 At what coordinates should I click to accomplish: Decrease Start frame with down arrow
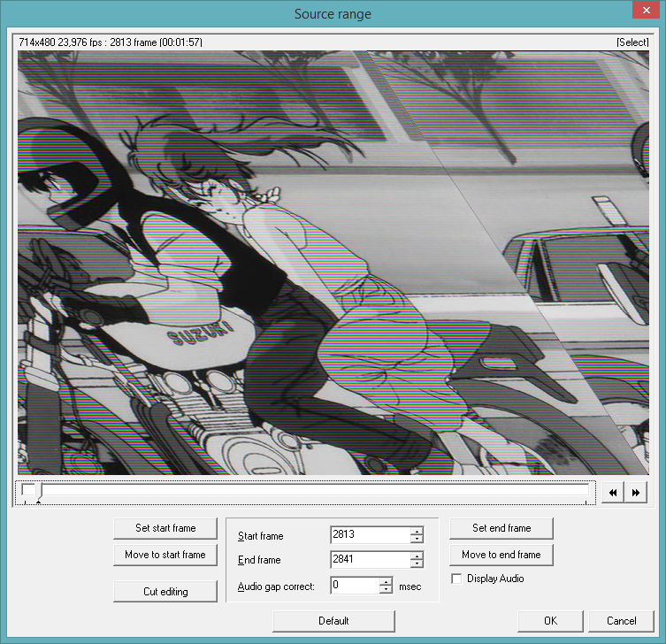pyautogui.click(x=417, y=539)
